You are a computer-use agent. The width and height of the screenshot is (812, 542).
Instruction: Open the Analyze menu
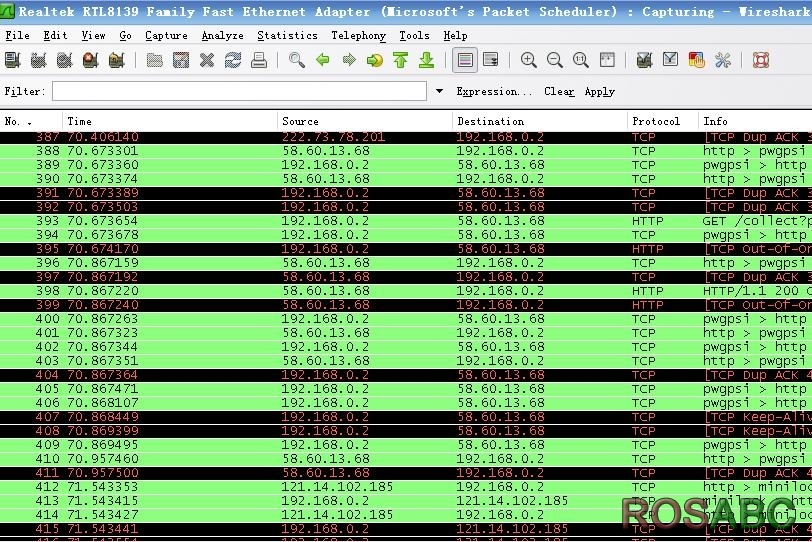[x=223, y=35]
